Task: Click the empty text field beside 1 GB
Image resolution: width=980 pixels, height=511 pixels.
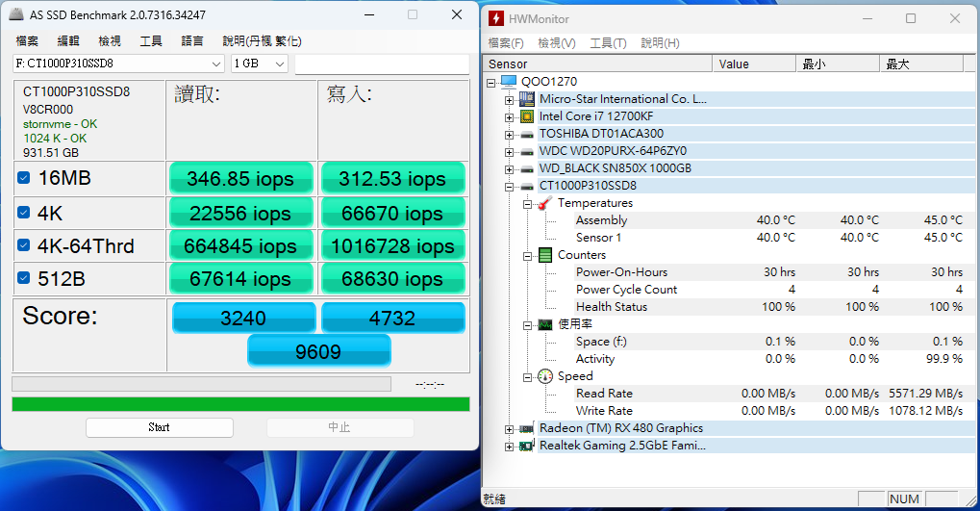Action: (382, 64)
